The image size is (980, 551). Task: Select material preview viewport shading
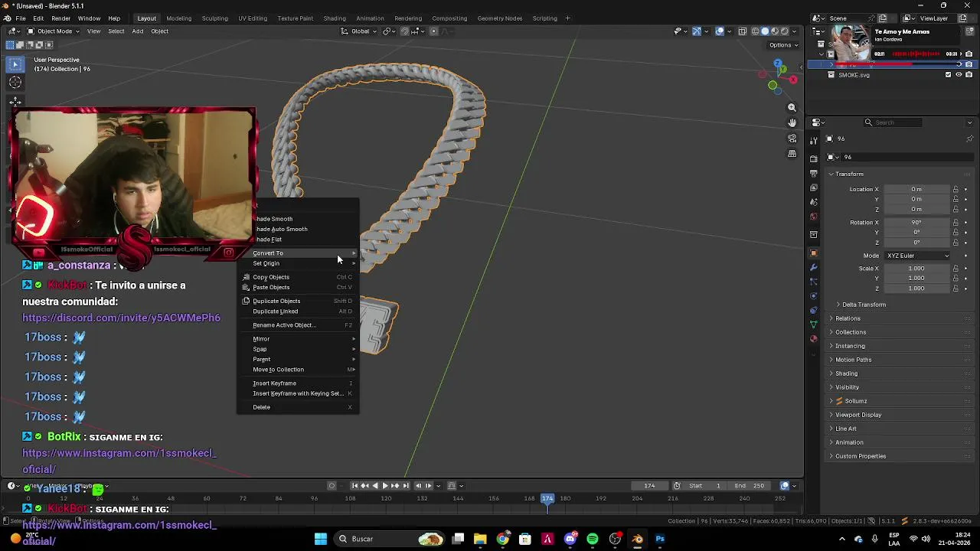774,31
